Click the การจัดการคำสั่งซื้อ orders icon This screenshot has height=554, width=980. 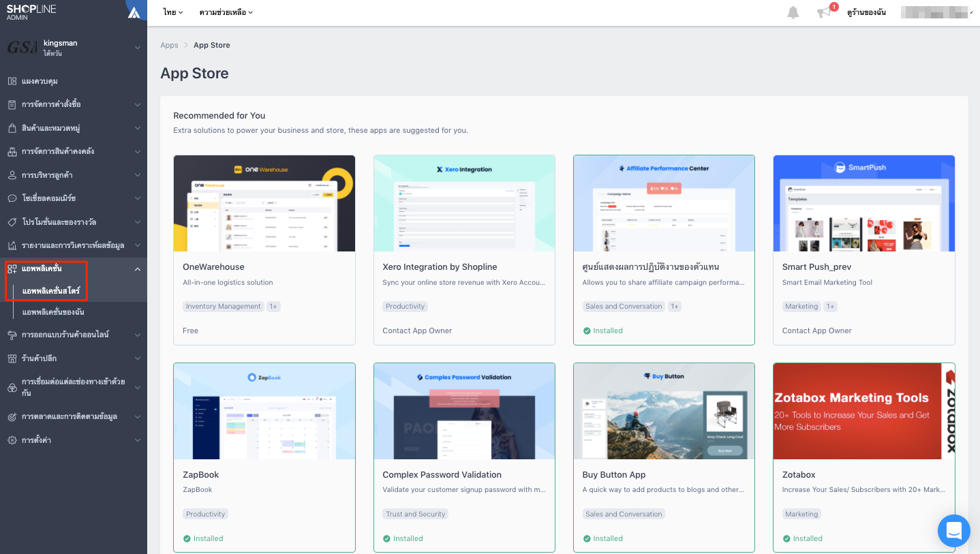coord(12,104)
